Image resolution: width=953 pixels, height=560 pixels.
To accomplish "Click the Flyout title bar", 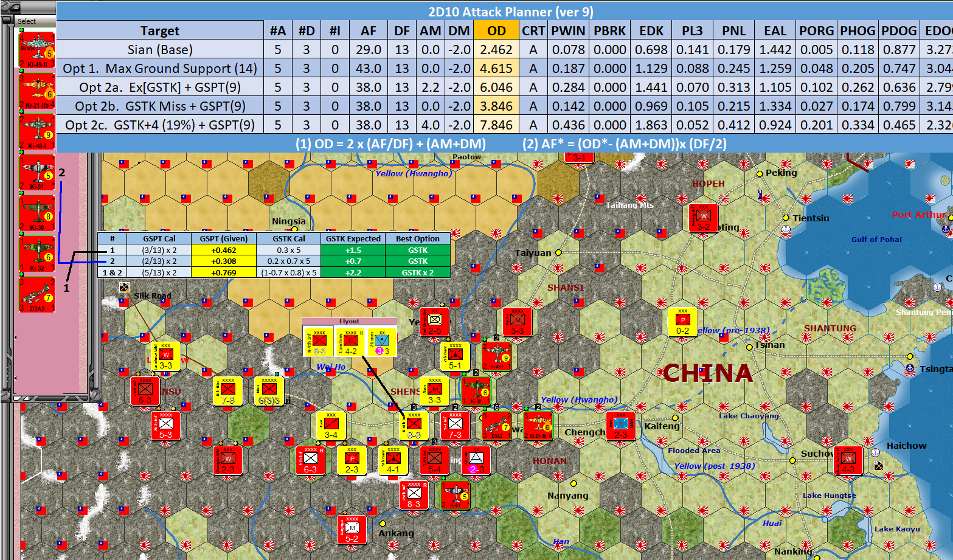I will [349, 321].
